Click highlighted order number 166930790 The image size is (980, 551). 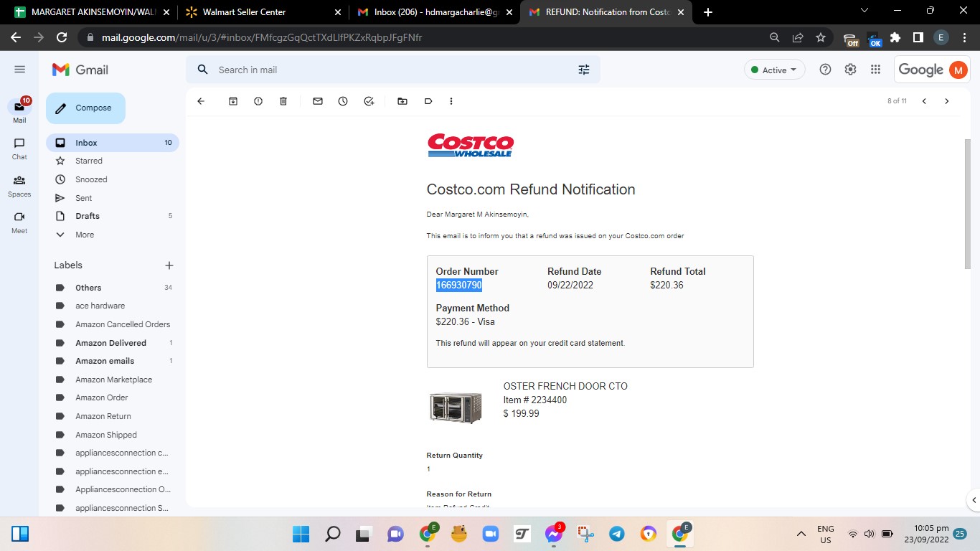459,286
